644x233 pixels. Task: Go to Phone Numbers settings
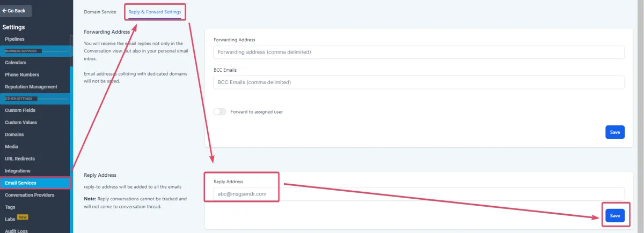click(x=21, y=74)
